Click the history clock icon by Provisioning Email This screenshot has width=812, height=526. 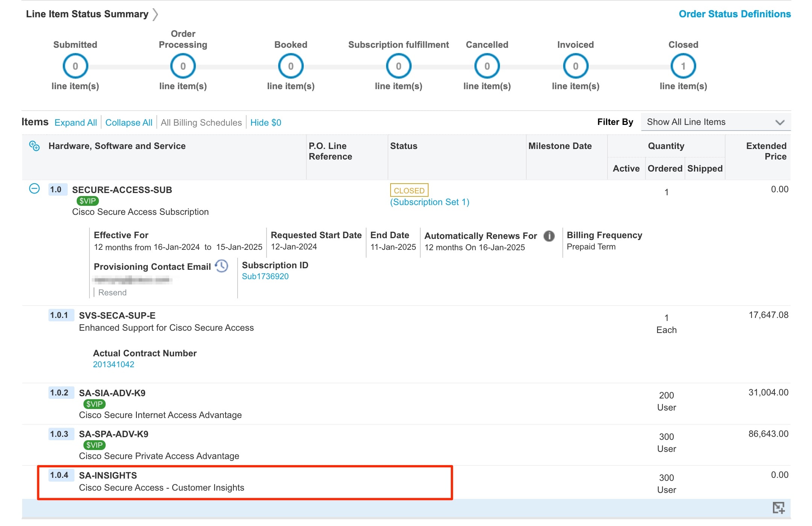pyautogui.click(x=222, y=266)
